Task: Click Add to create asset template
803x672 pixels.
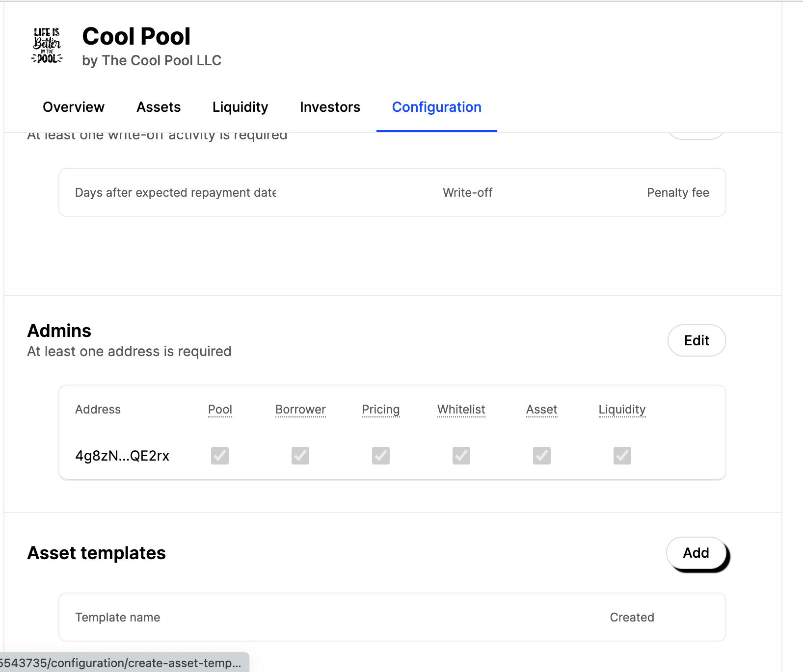Action: point(696,553)
